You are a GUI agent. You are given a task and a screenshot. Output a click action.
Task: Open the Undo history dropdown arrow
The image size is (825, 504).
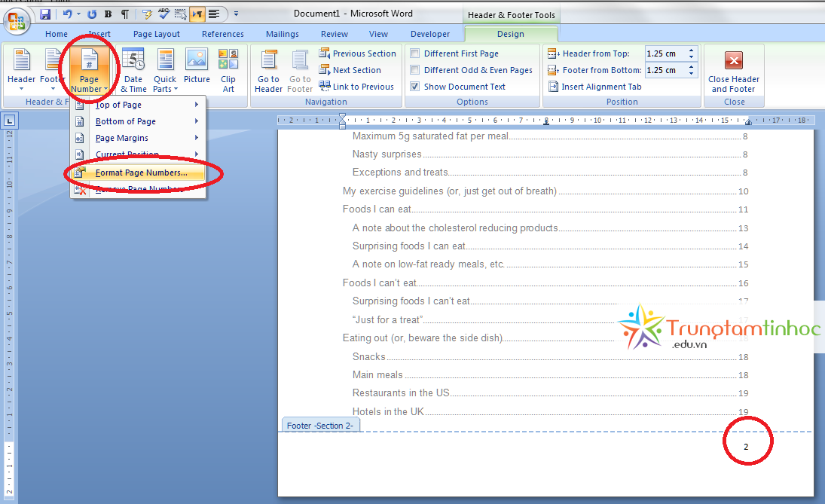[x=78, y=14]
